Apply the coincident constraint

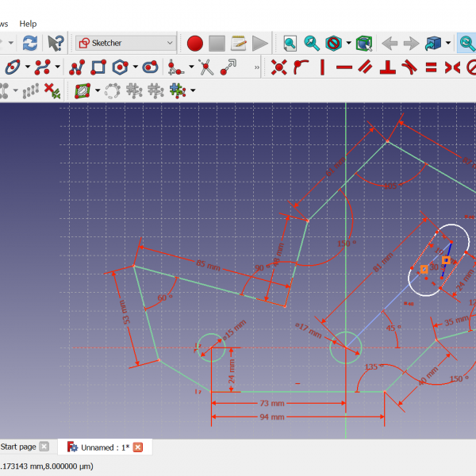[x=278, y=67]
